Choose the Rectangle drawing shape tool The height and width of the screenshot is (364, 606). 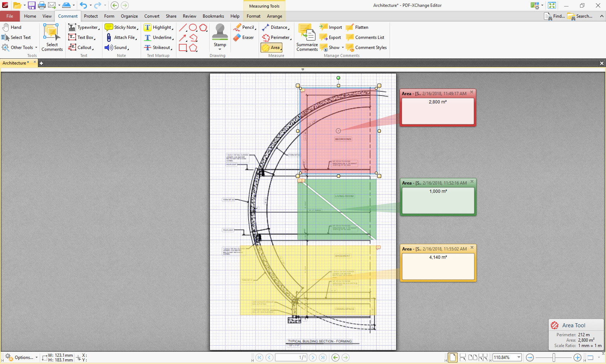click(x=183, y=48)
